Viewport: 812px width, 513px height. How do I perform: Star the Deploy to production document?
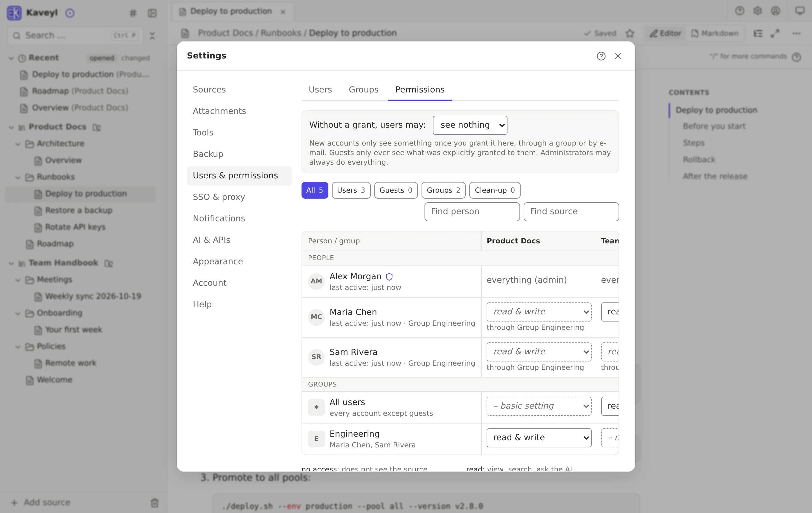[630, 33]
